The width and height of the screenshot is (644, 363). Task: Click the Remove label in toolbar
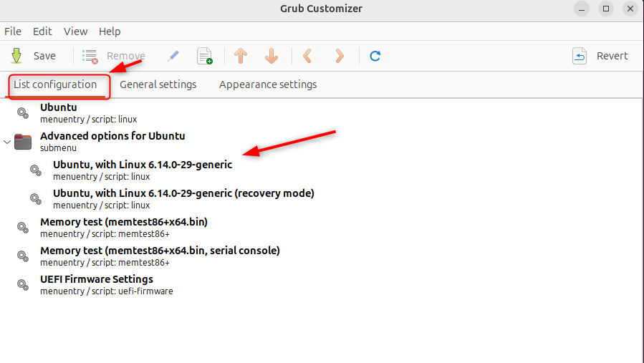[125, 56]
